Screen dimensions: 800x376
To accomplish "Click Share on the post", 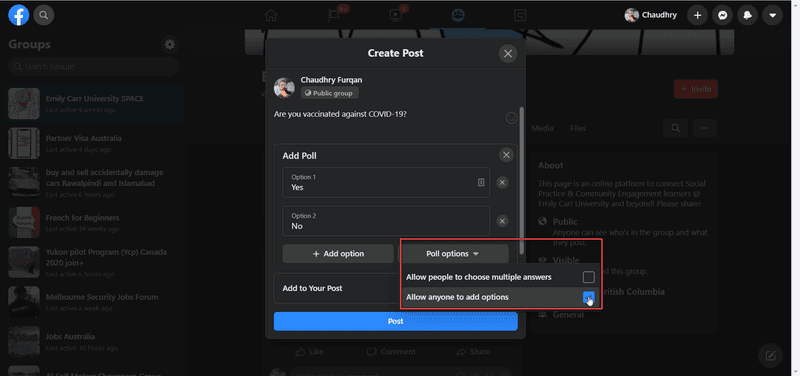I will click(473, 352).
